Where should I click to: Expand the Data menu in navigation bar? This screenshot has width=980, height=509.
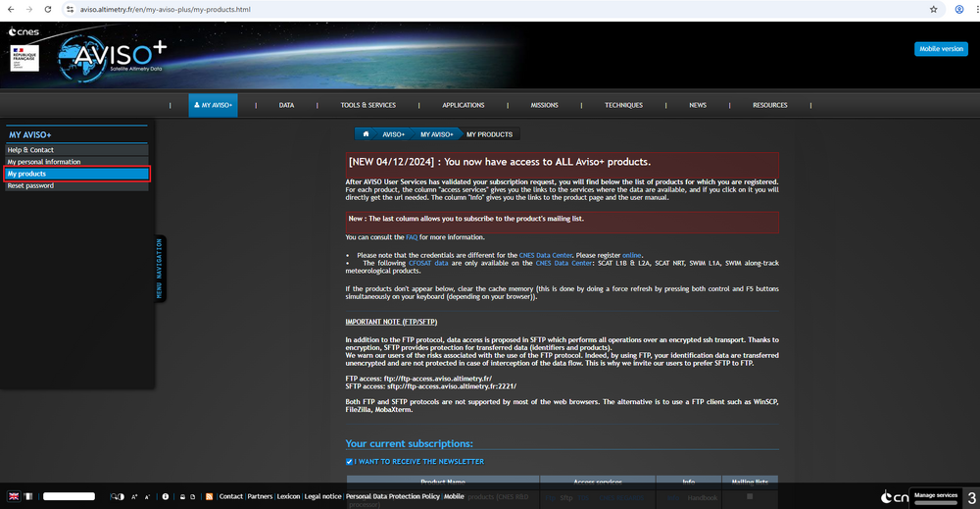(286, 105)
